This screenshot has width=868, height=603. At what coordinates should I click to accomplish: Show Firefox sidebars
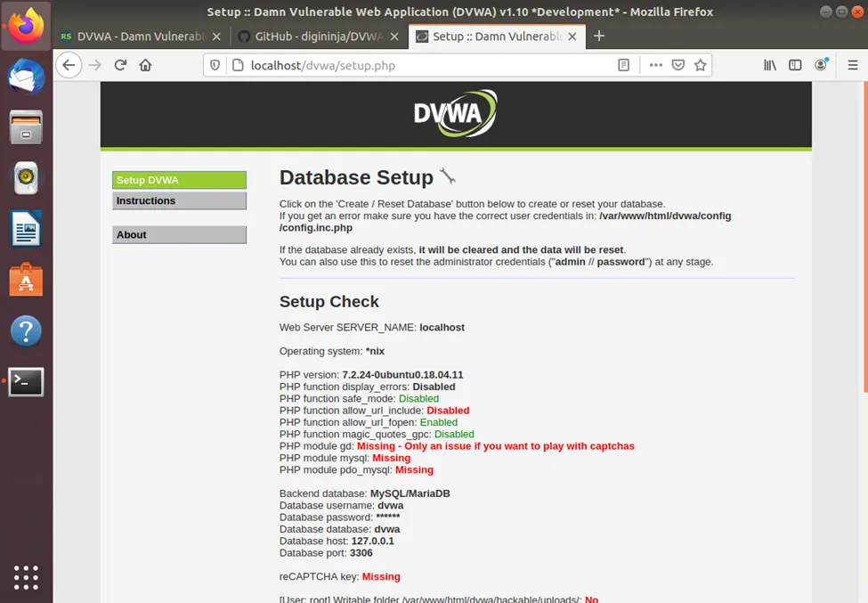tap(796, 65)
